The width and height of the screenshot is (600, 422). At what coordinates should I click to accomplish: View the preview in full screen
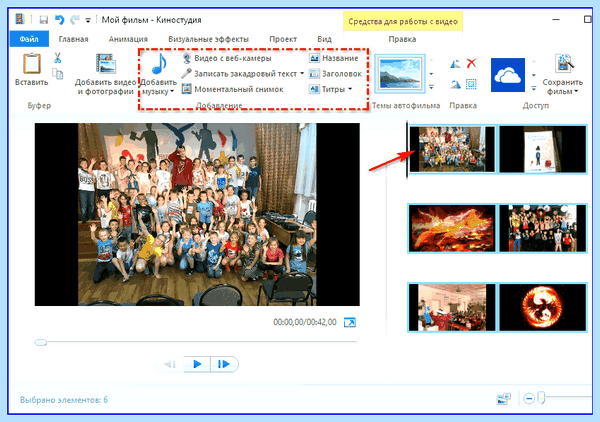[350, 323]
